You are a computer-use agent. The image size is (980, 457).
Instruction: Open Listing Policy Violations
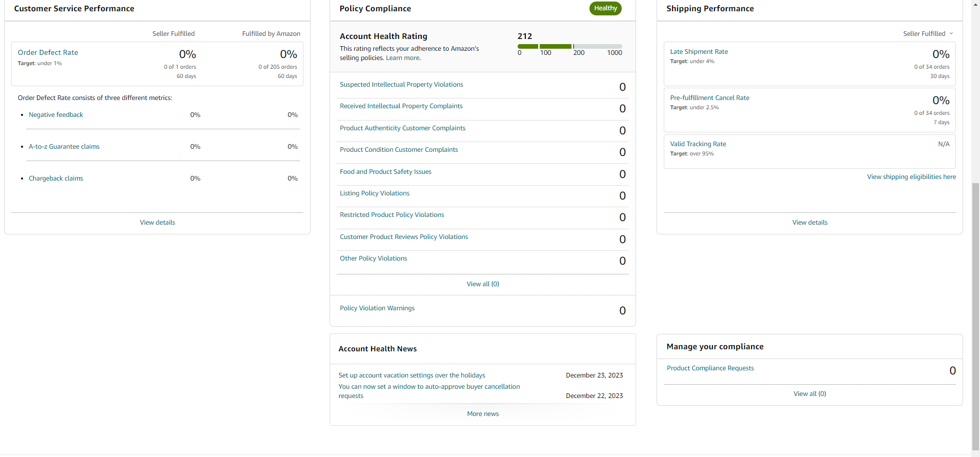[375, 193]
